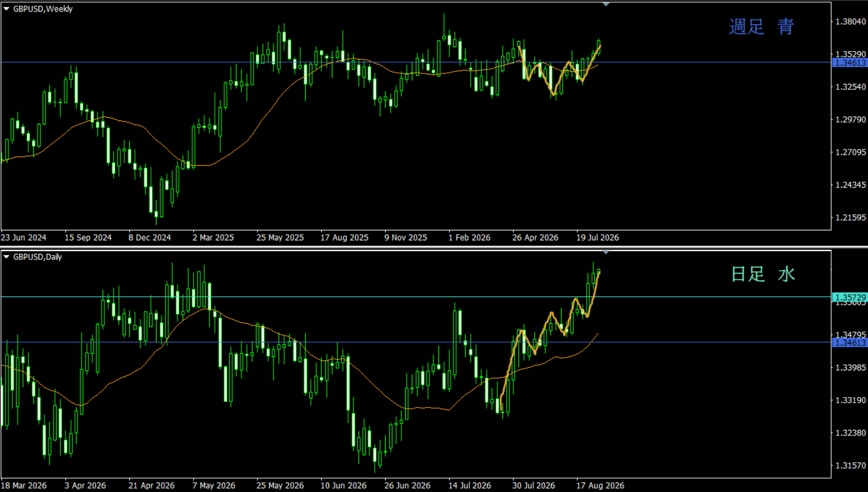This screenshot has width=868, height=492.
Task: Click the 1.32380 price on Daily axis
Action: point(850,433)
